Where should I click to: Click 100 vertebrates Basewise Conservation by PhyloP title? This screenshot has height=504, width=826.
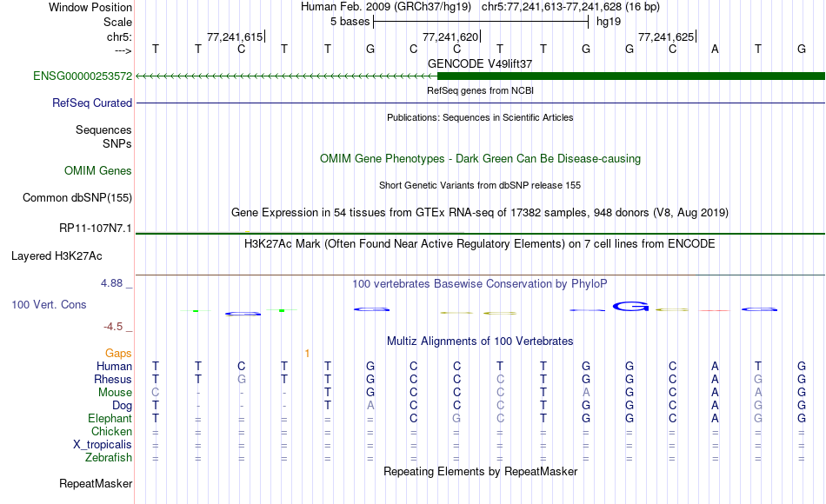480,284
